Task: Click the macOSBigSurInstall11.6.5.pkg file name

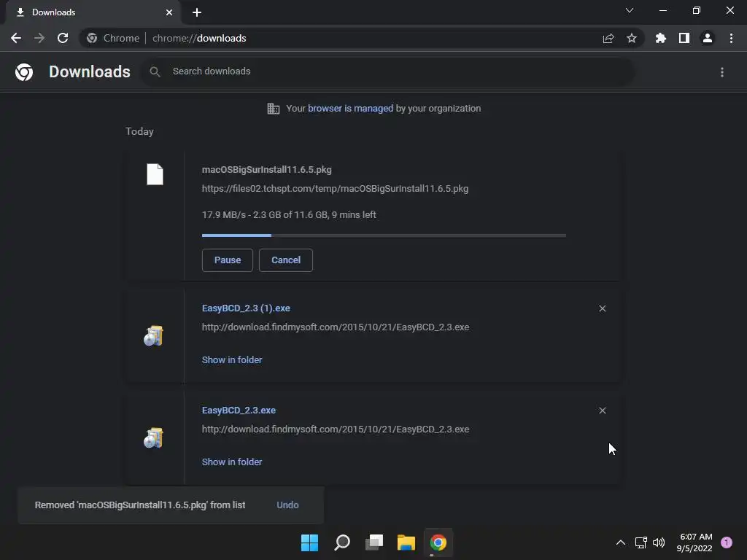Action: pyautogui.click(x=267, y=169)
